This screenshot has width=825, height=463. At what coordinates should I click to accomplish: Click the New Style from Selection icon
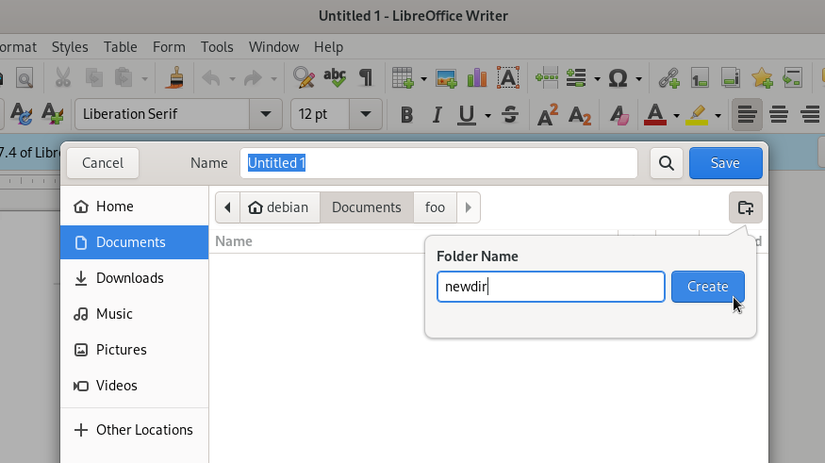click(52, 114)
